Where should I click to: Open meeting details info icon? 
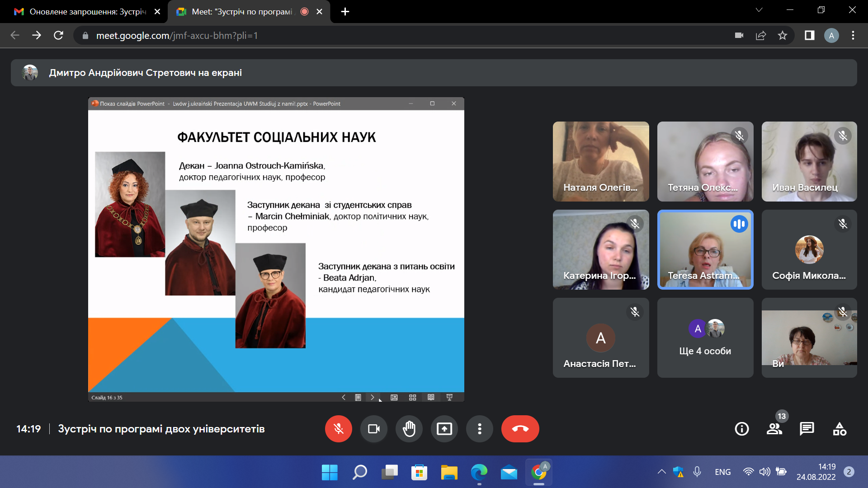tap(741, 428)
